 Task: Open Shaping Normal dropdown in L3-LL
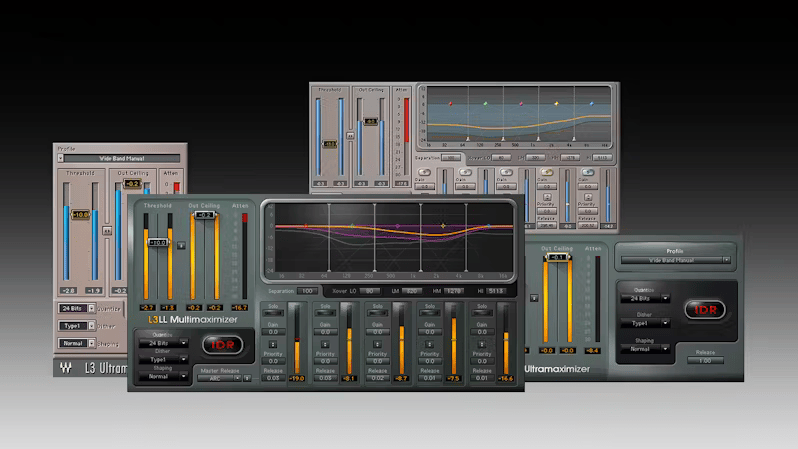(x=163, y=377)
